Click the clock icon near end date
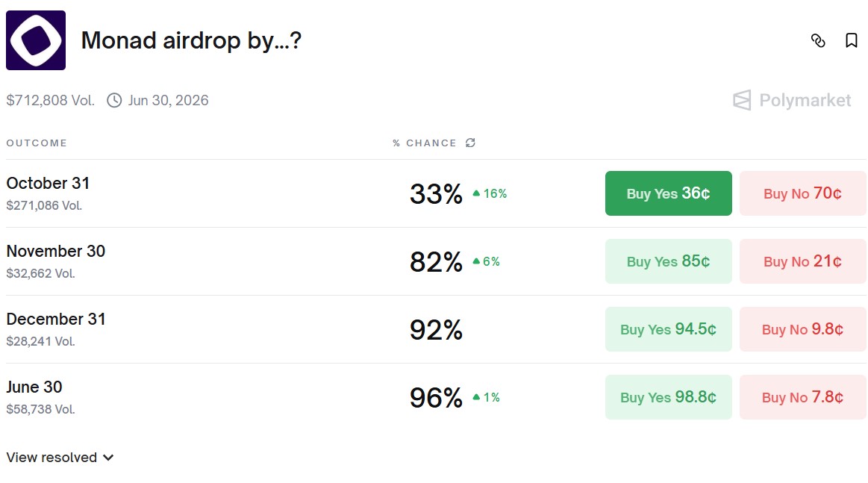 [114, 100]
